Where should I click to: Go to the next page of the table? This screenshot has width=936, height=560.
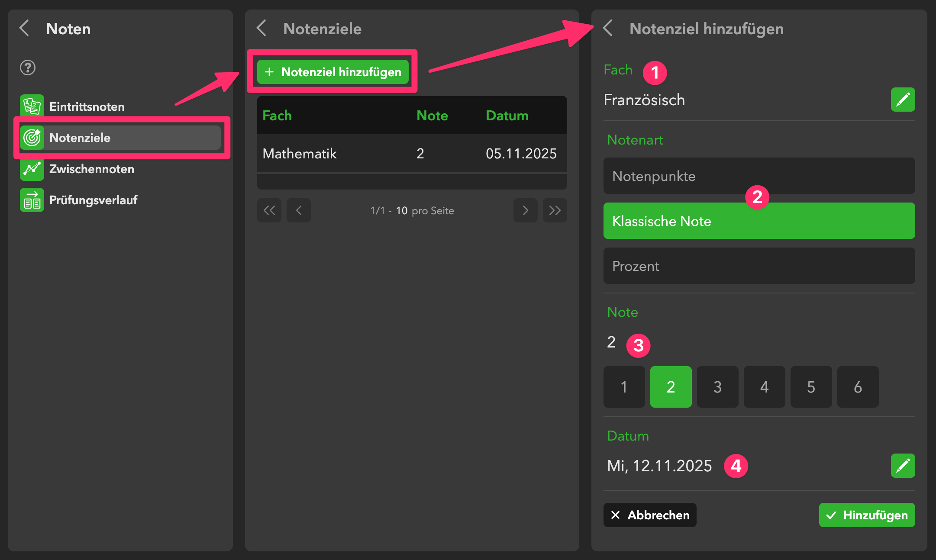[x=525, y=211]
